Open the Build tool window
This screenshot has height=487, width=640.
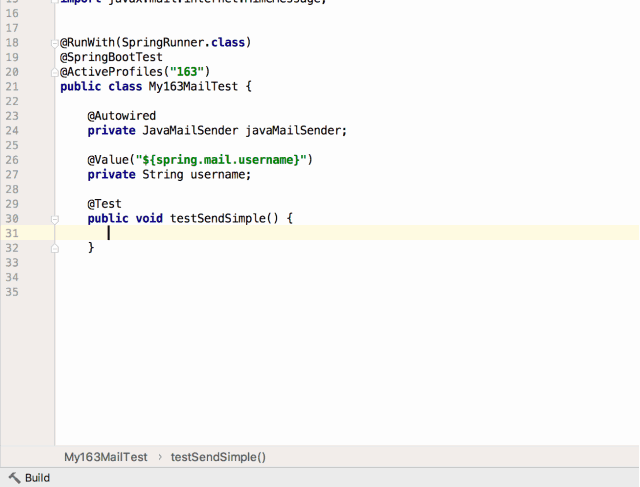pos(37,478)
